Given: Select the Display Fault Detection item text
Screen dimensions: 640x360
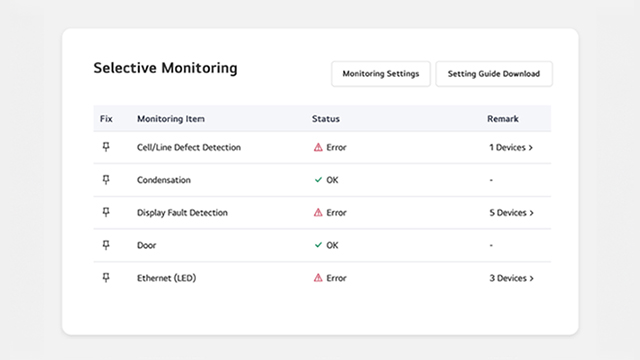Looking at the screenshot, I should (x=182, y=213).
